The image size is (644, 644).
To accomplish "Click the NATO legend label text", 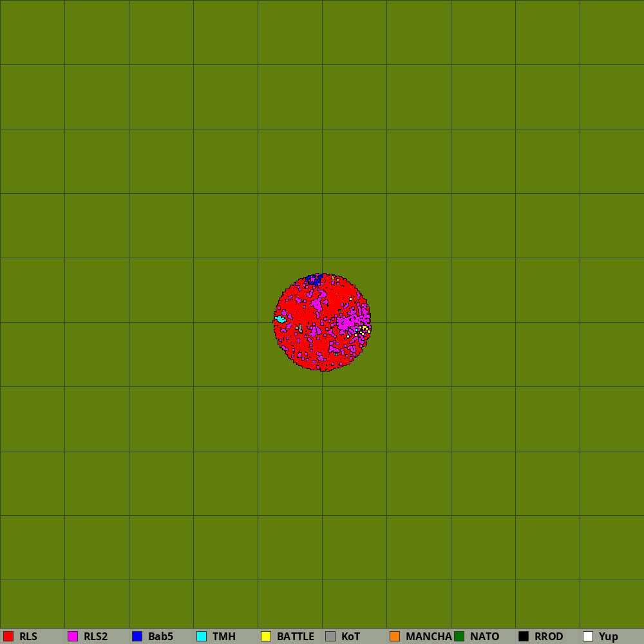I will coord(485,636).
